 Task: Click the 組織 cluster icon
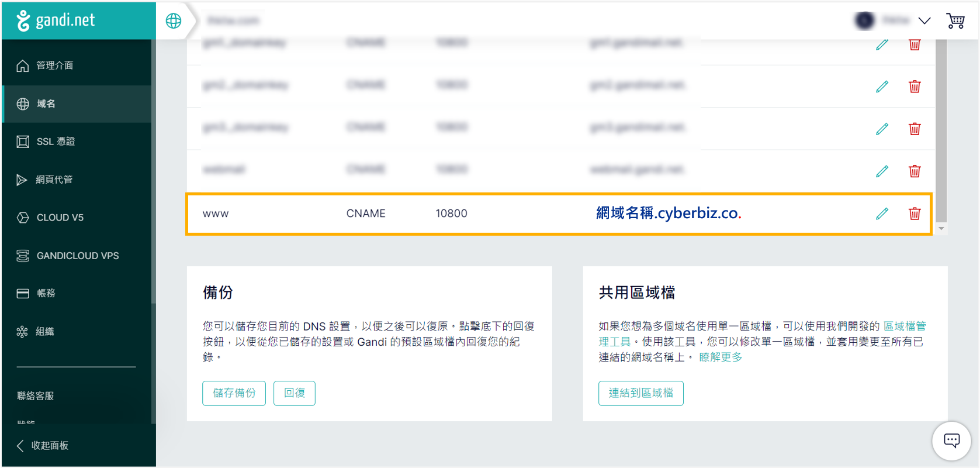pyautogui.click(x=22, y=332)
